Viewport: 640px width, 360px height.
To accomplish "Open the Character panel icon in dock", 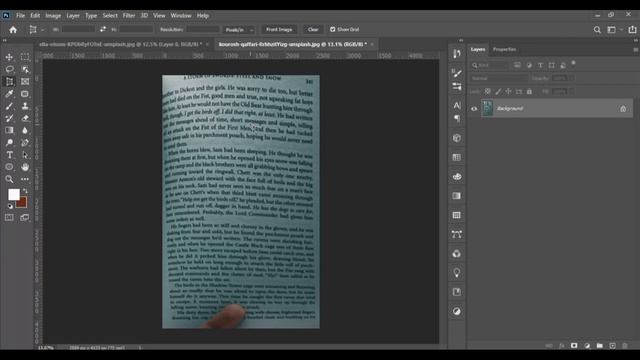I will coord(457,106).
